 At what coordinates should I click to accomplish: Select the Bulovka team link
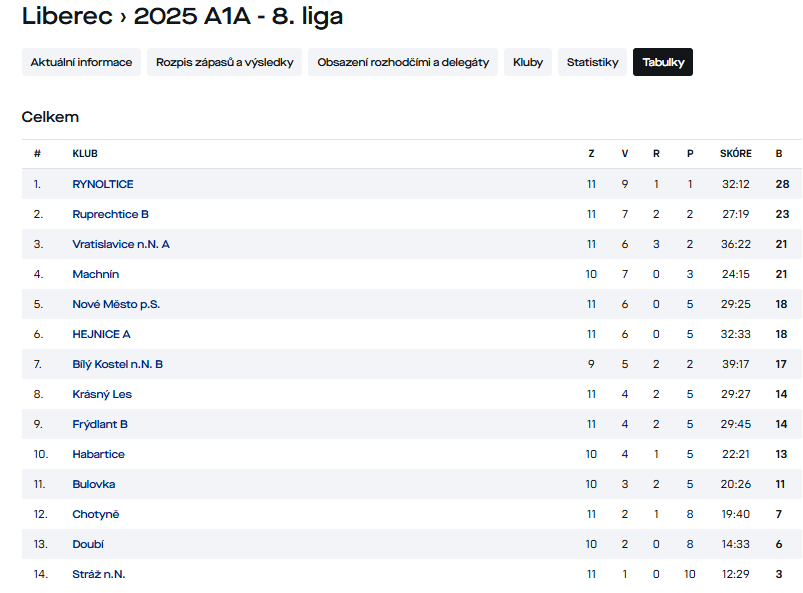click(x=94, y=484)
